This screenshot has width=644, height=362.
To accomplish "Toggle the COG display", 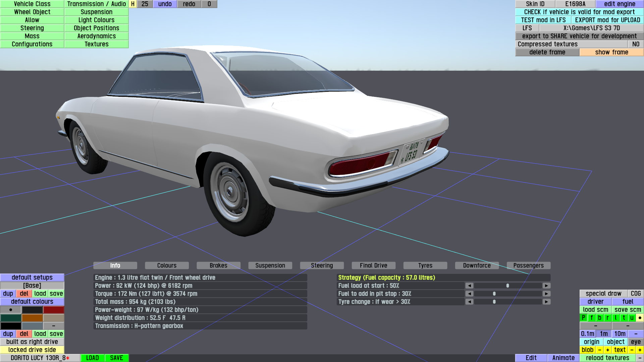I will click(x=635, y=294).
